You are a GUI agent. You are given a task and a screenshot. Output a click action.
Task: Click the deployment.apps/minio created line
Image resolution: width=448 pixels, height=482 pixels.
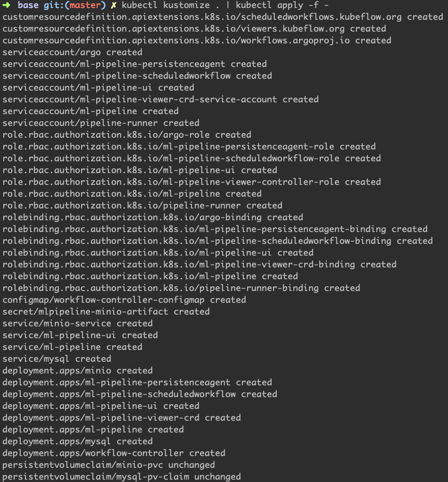click(77, 371)
